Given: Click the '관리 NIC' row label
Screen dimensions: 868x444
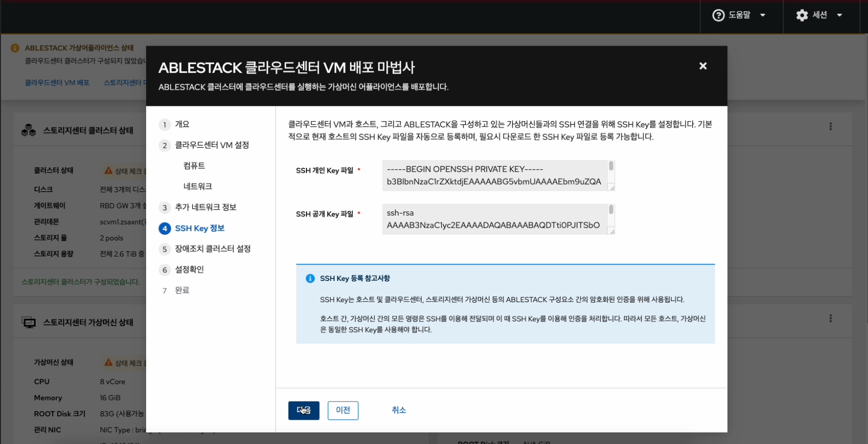Looking at the screenshot, I should [x=47, y=430].
